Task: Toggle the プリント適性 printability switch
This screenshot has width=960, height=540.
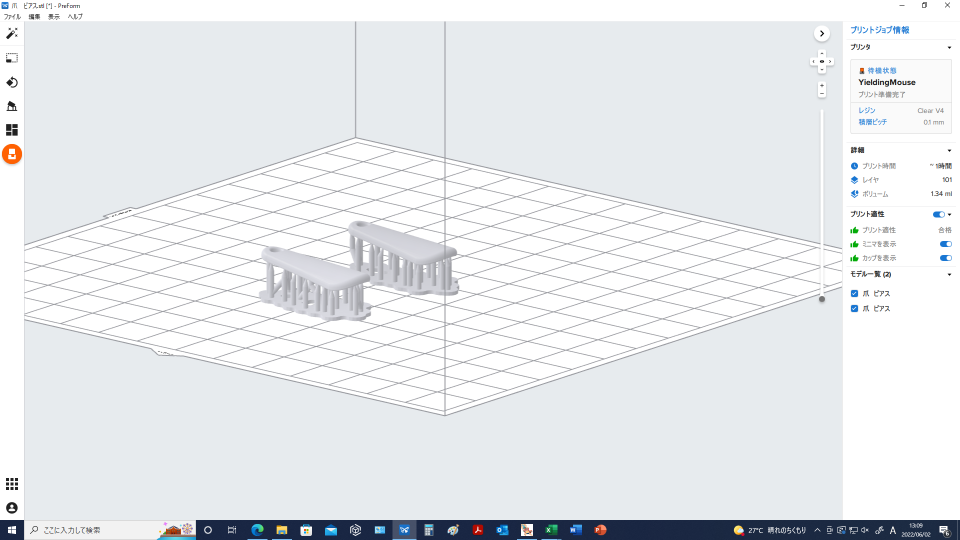Action: 938,214
